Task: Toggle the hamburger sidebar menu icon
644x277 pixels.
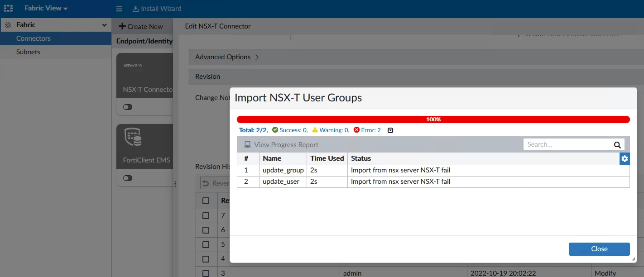Action: tap(120, 9)
